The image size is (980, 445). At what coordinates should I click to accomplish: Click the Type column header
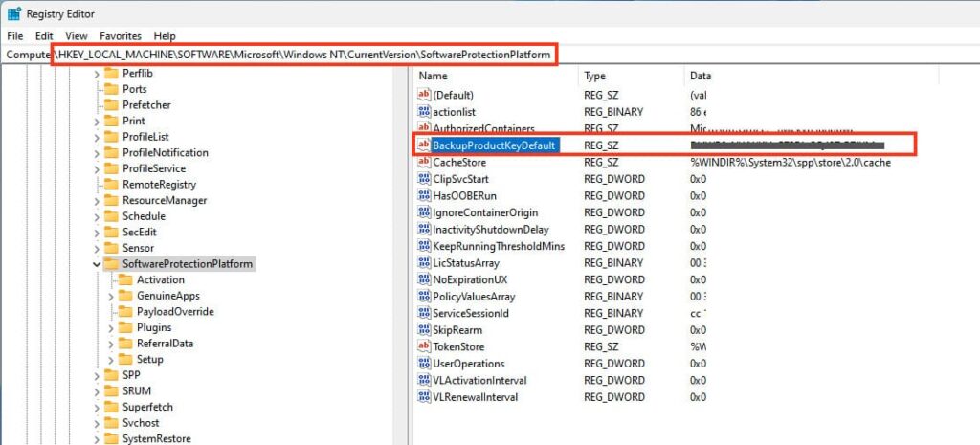595,76
